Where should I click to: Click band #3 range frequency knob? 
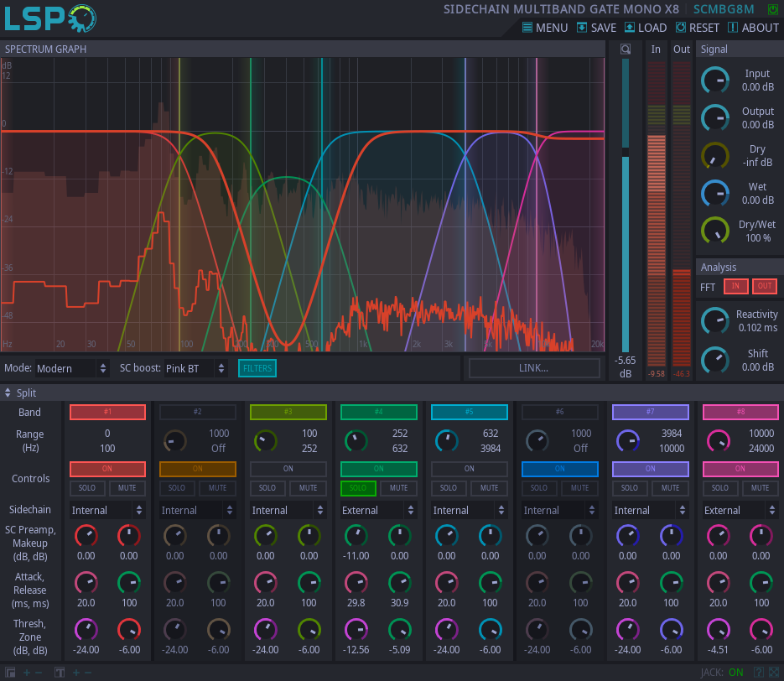click(x=266, y=441)
